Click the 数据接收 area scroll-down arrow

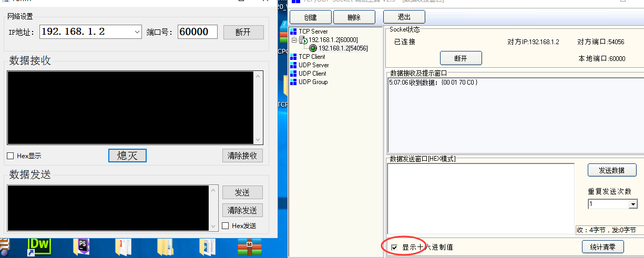[258, 140]
